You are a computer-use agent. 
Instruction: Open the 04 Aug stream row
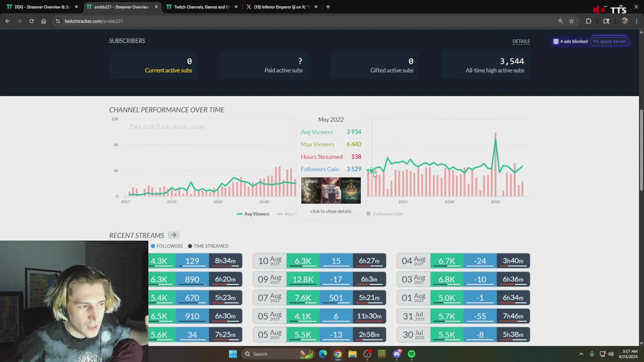[x=463, y=260]
